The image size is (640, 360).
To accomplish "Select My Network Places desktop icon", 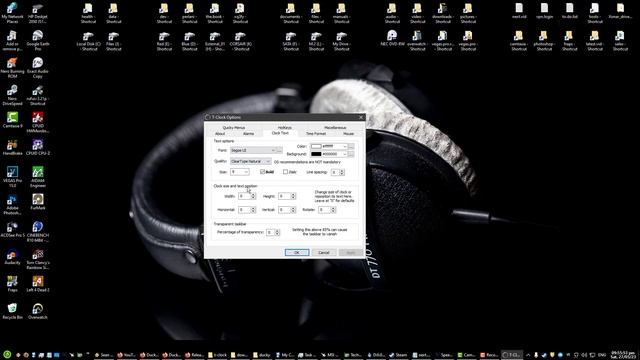I will [x=12, y=12].
